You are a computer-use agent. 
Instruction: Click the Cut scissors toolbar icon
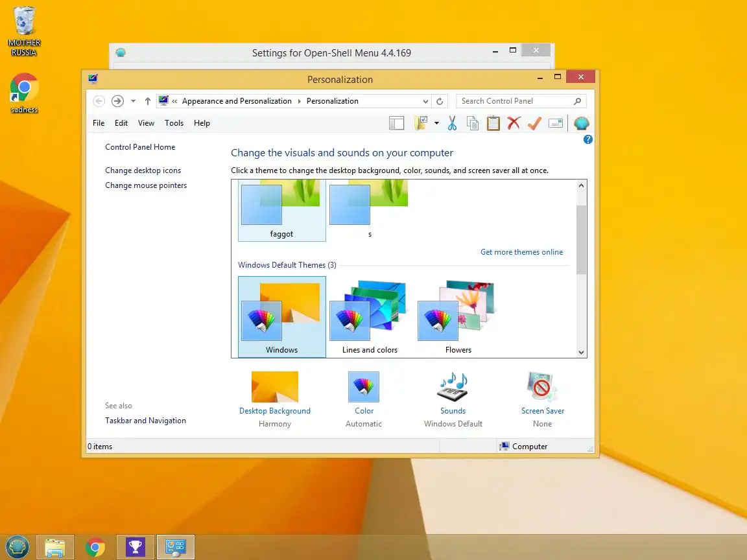tap(451, 123)
